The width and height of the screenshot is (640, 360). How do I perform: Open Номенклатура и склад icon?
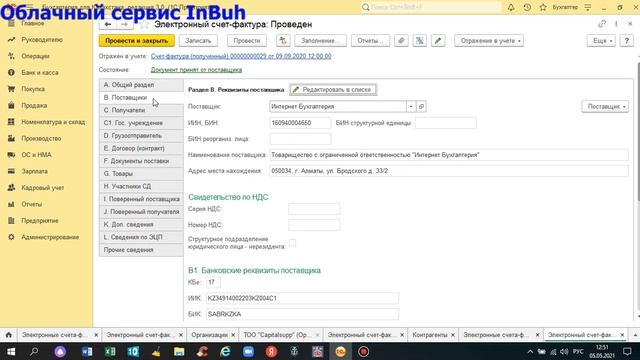click(11, 122)
